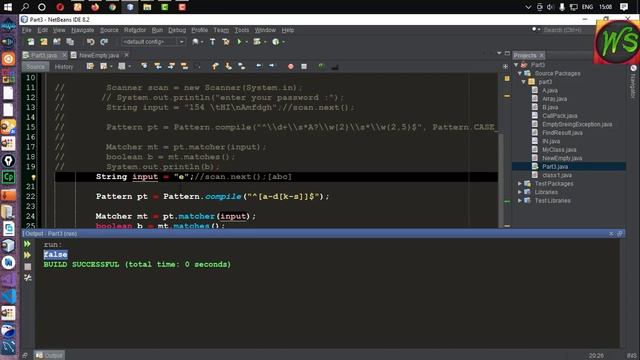Click the ENG language indicator in tray
Screen dimensions: 640x360
point(587,7)
